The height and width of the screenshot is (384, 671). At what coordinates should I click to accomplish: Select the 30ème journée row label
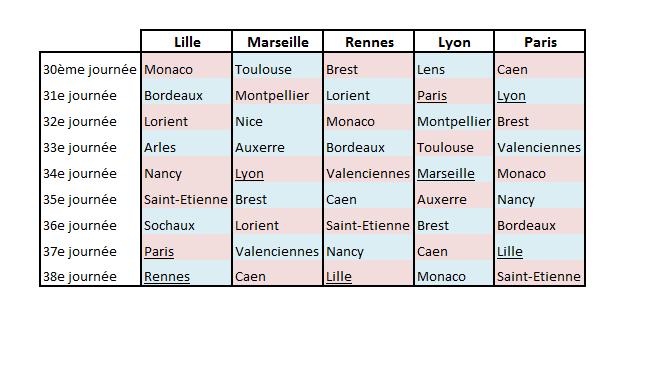point(89,69)
